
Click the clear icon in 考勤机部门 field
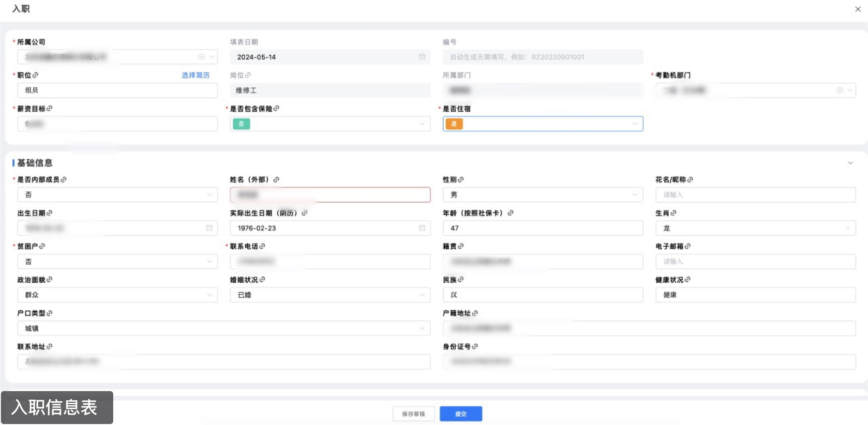coord(839,91)
